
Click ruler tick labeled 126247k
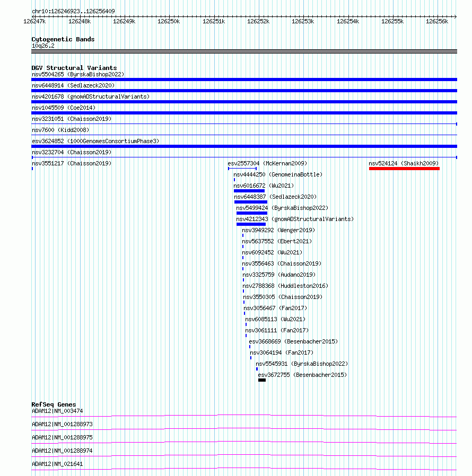34,21
